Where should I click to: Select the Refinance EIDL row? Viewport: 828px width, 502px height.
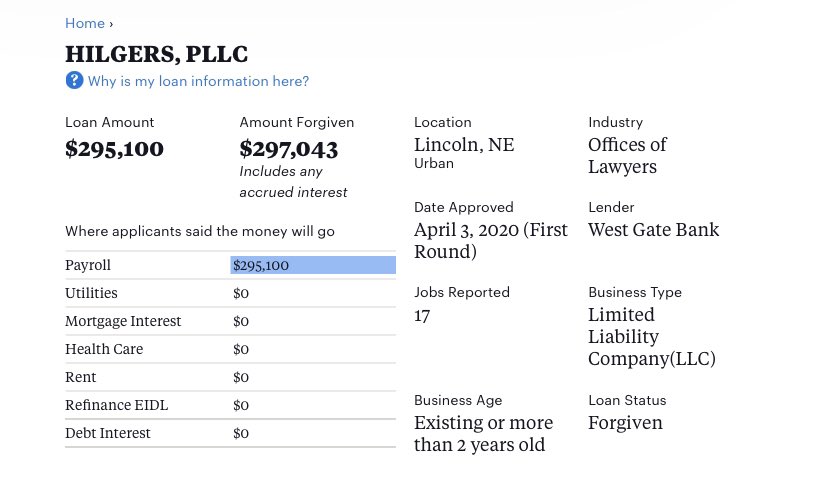230,405
